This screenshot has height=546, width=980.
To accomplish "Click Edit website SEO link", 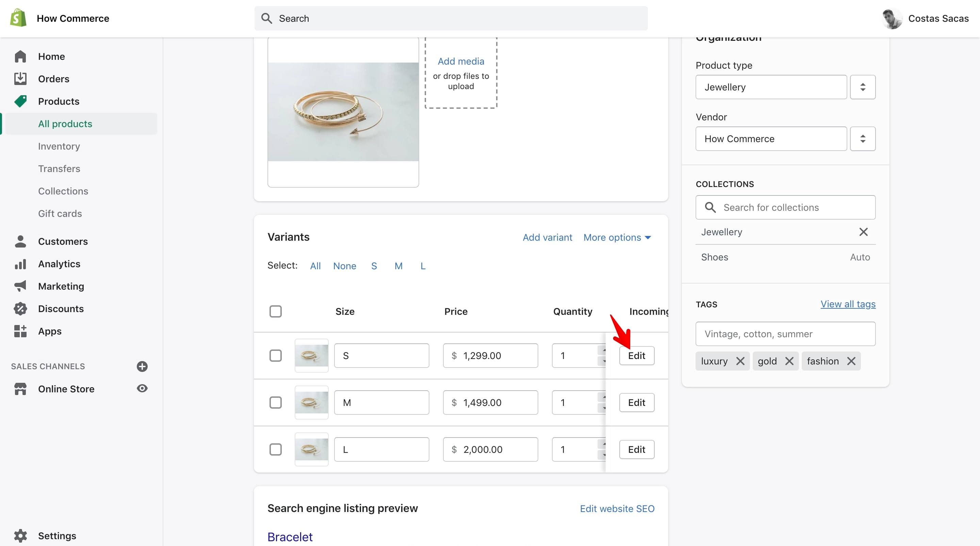I will coord(617,509).
